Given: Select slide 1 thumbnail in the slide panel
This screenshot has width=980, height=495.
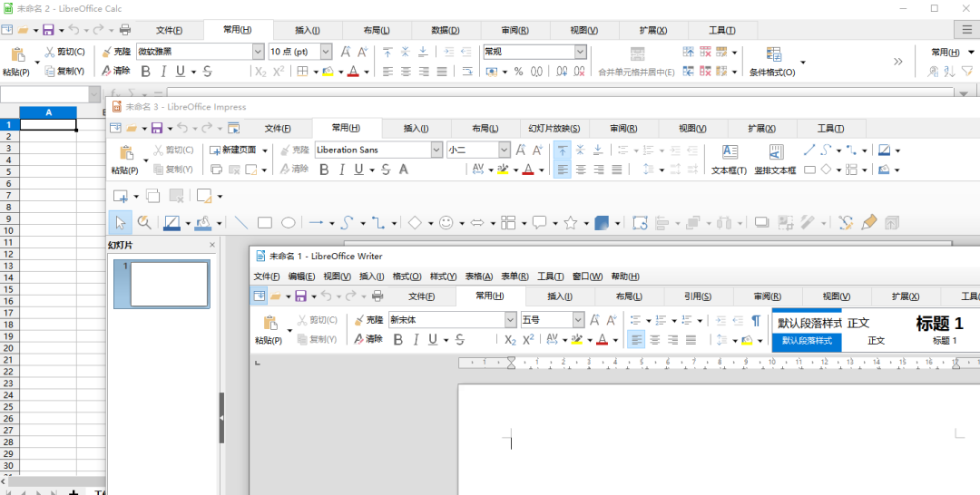Looking at the screenshot, I should pos(169,284).
